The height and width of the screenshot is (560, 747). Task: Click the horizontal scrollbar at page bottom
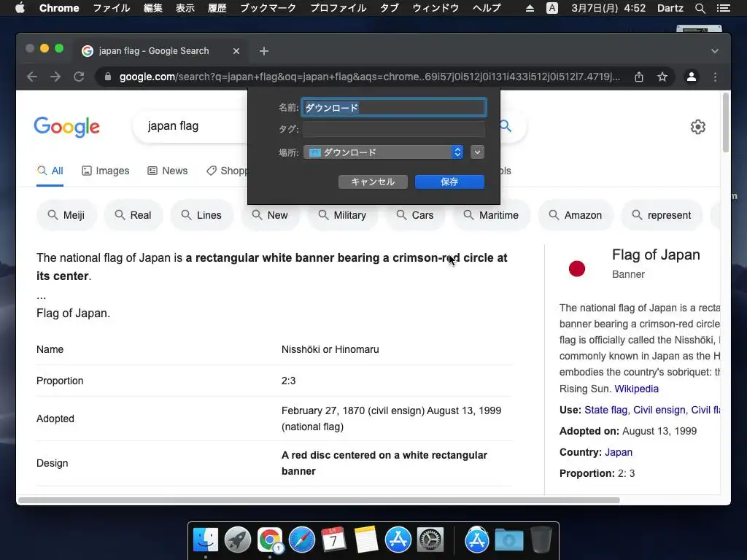click(319, 500)
